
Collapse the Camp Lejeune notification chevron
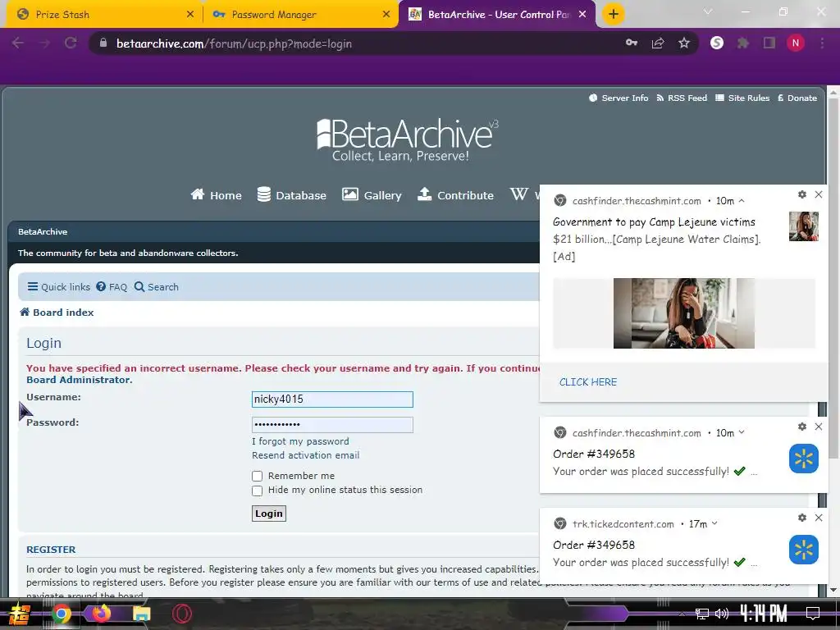coord(742,201)
